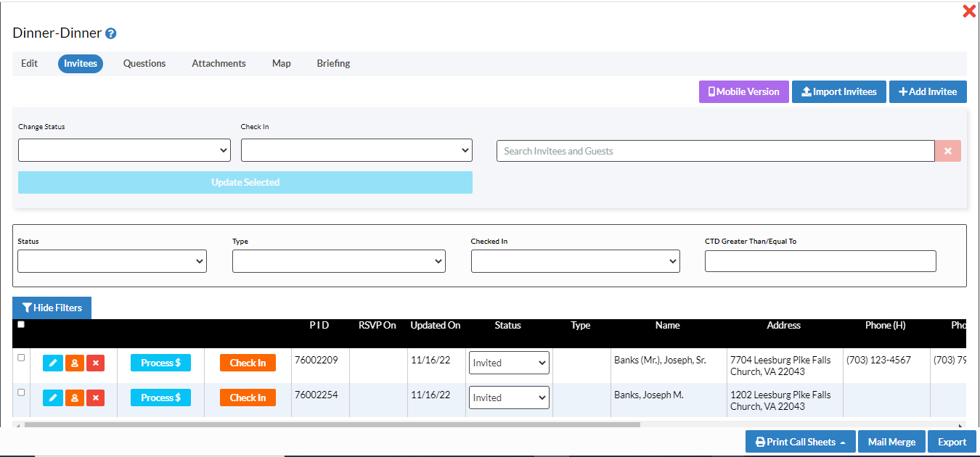Open person icon for PID 76002254 row
980x457 pixels.
click(x=74, y=398)
